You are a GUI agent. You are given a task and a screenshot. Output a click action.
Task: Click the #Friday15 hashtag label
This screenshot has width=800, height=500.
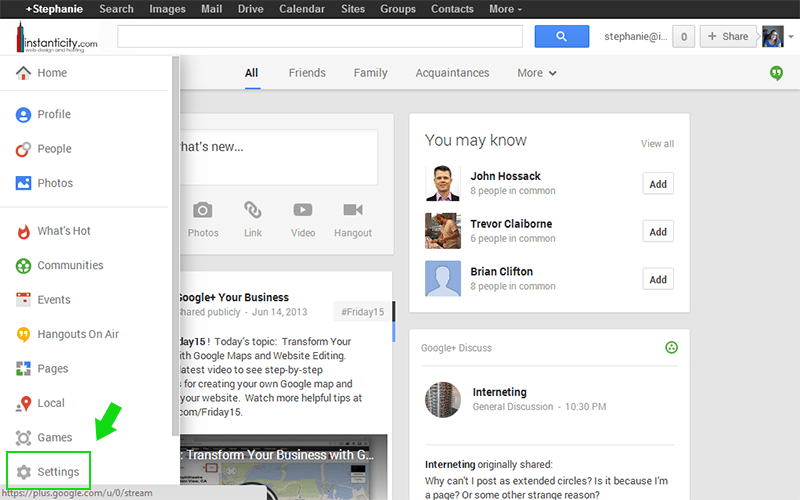pyautogui.click(x=362, y=312)
